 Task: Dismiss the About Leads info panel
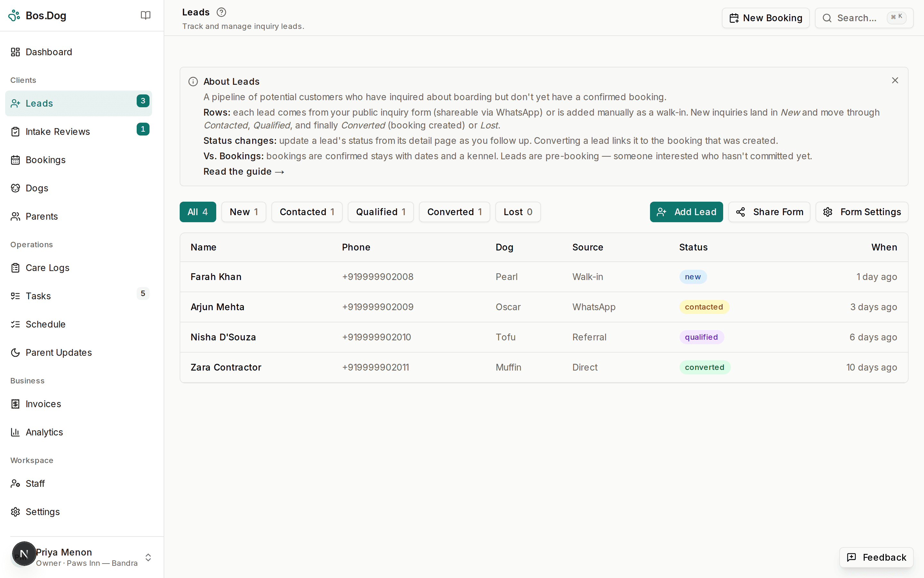pos(895,80)
